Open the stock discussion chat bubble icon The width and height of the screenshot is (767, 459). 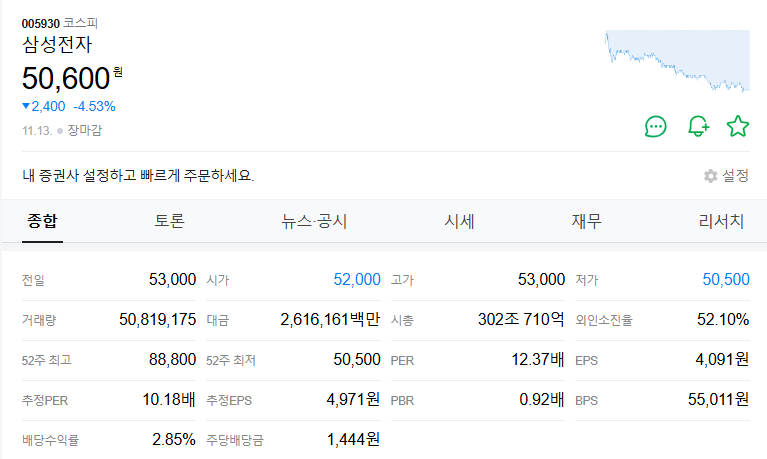(x=655, y=127)
